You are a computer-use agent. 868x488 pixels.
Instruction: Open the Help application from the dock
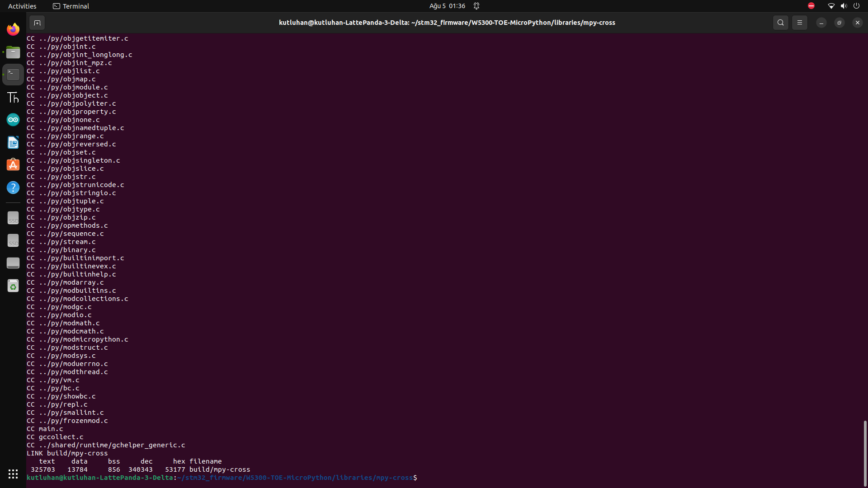point(13,187)
